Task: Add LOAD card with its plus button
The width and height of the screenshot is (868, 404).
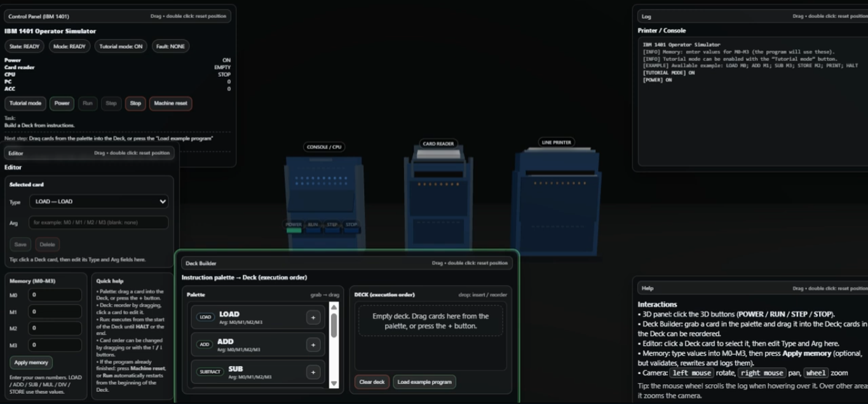Action: tap(313, 318)
